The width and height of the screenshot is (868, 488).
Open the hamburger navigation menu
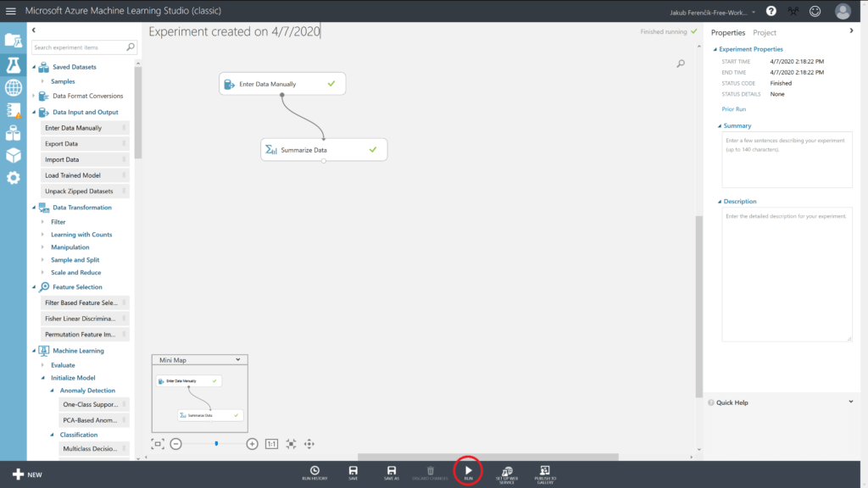tap(10, 10)
